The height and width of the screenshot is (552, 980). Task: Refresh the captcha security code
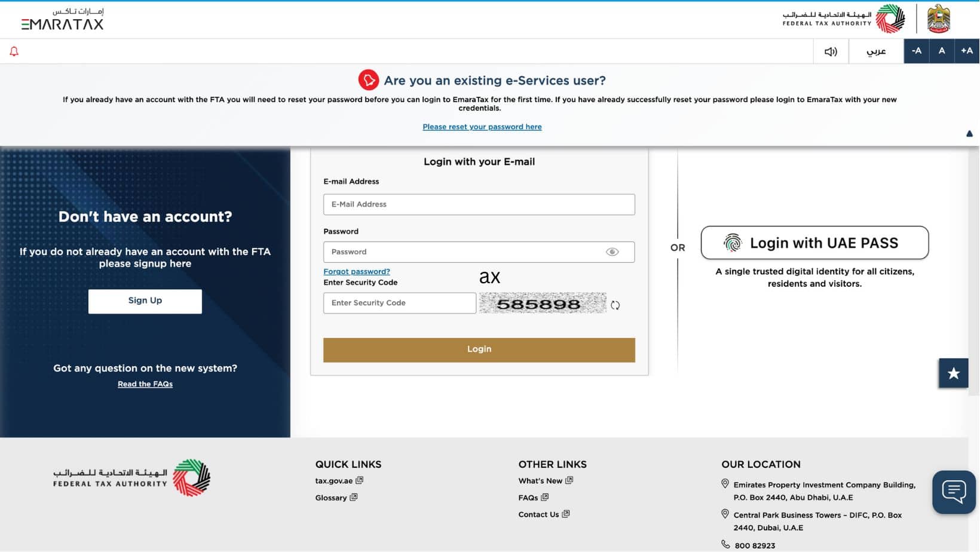click(x=616, y=305)
